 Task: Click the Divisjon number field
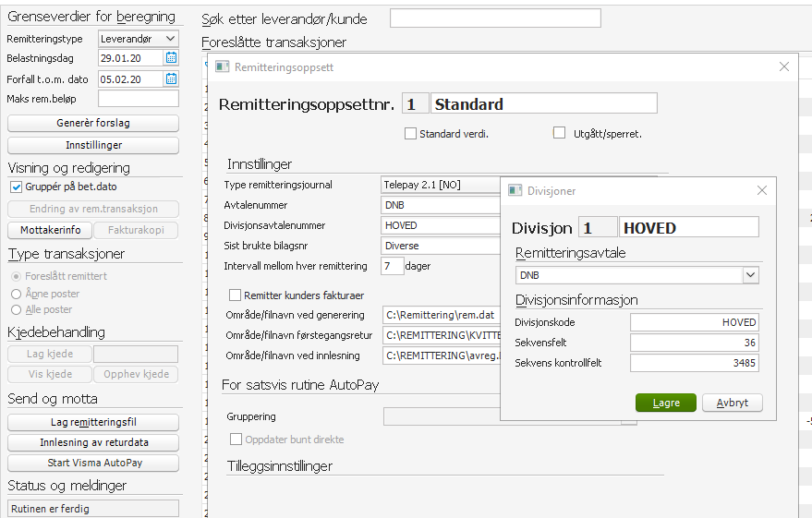pyautogui.click(x=598, y=227)
